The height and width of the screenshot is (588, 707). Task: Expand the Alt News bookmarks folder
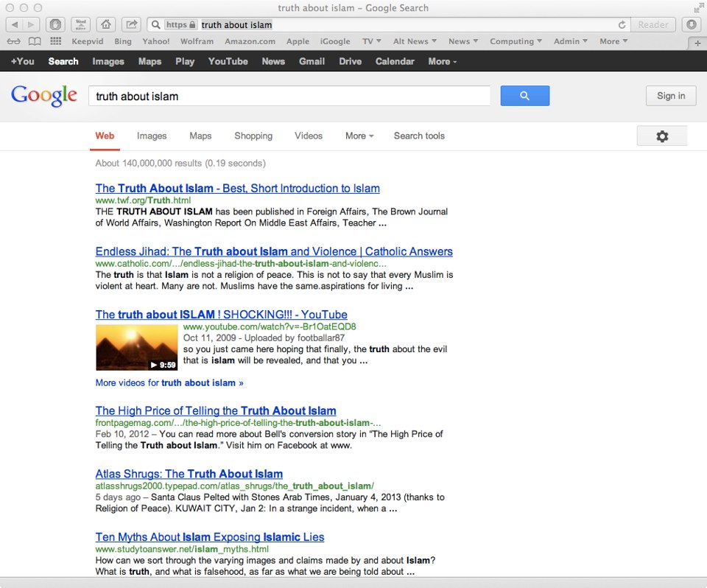[x=415, y=41]
